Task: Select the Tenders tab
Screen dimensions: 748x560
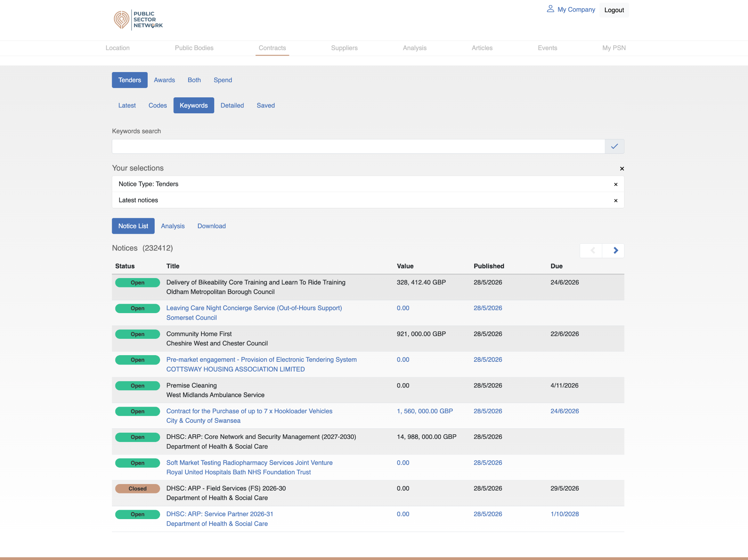Action: pyautogui.click(x=130, y=80)
